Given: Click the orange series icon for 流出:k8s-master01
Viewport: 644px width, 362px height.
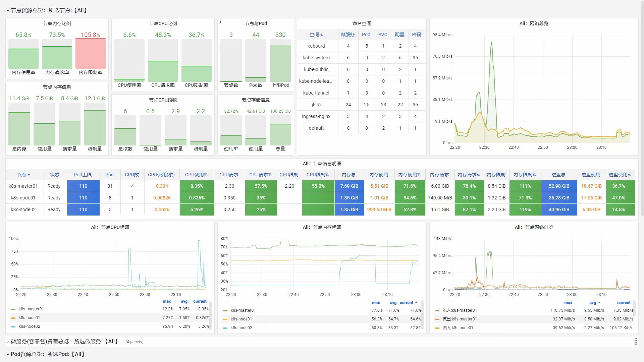Looking at the screenshot, I should (x=437, y=319).
